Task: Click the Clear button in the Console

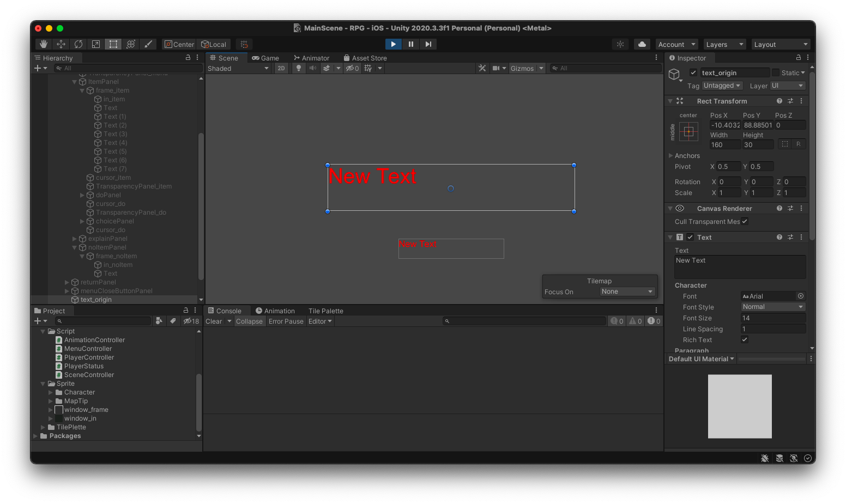Action: tap(213, 321)
